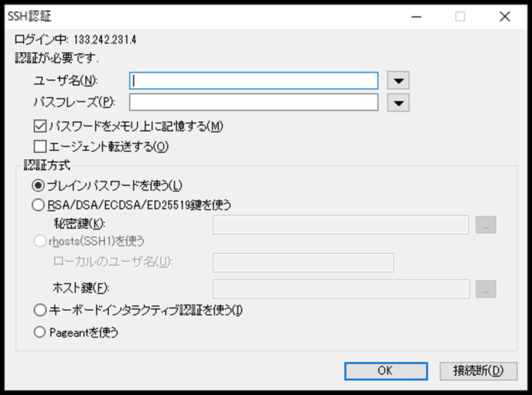The height and width of the screenshot is (395, 532).
Task: Minimize the SSH認証 dialog window
Action: pyautogui.click(x=416, y=17)
